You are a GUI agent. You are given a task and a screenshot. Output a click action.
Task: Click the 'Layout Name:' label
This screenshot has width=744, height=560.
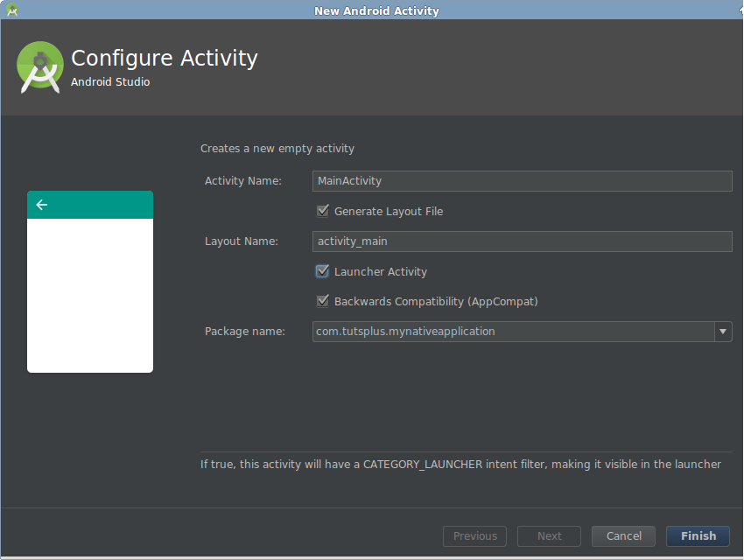[x=241, y=241]
